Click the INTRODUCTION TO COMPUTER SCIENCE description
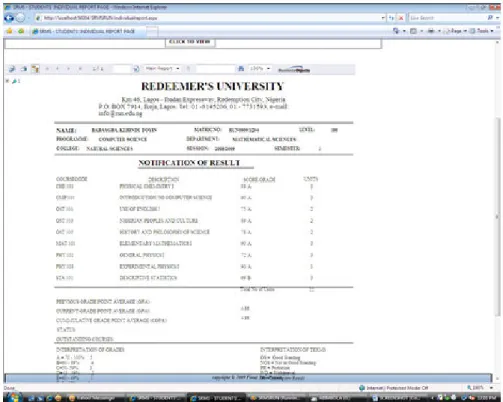 pos(166,198)
